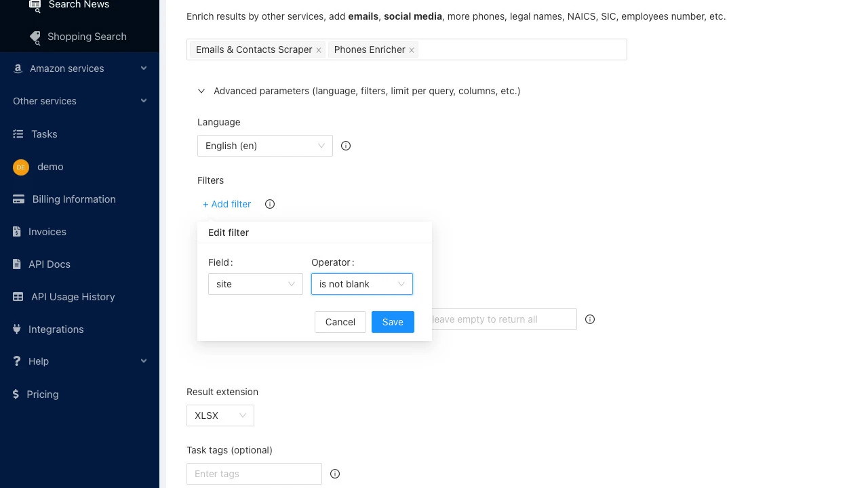Click the info icon beside Language dropdown
This screenshot has width=868, height=488.
(x=346, y=146)
